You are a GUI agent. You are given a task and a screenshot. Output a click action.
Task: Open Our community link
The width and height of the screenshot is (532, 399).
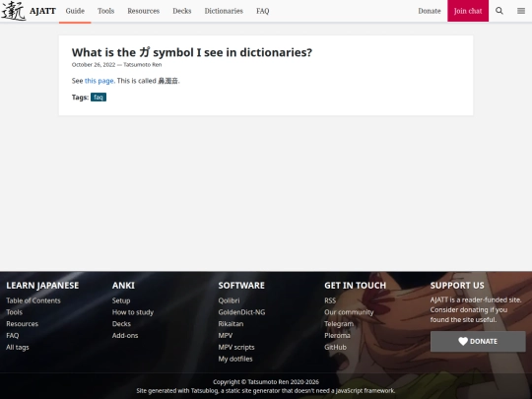tap(349, 312)
